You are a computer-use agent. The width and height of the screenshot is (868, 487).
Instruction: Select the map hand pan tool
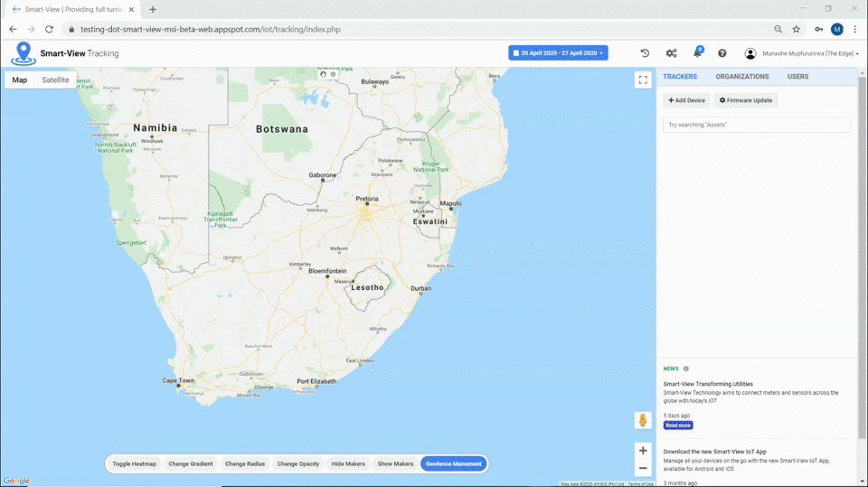324,74
